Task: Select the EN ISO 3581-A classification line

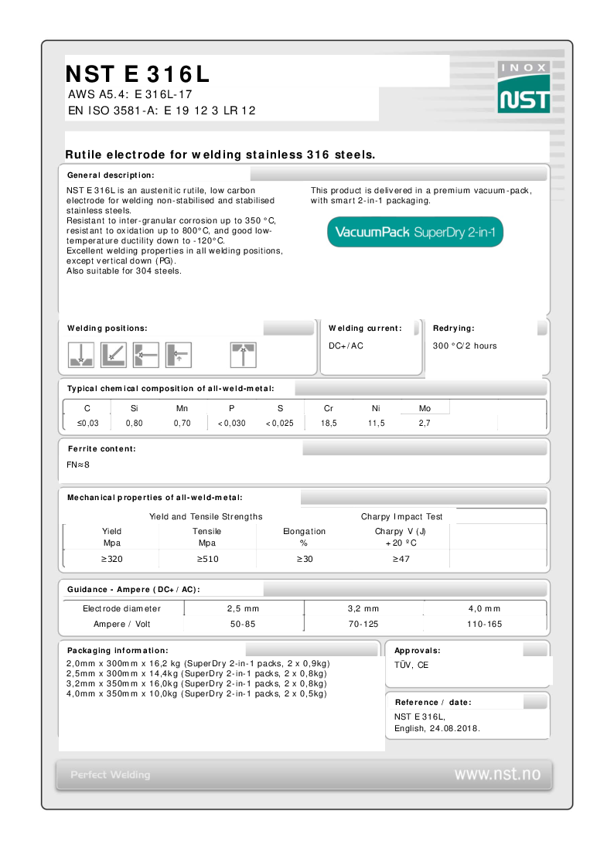Action: pyautogui.click(x=162, y=111)
